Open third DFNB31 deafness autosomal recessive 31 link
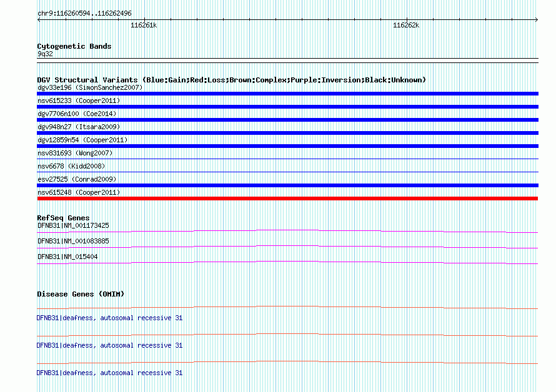556x392 pixels. (x=109, y=373)
